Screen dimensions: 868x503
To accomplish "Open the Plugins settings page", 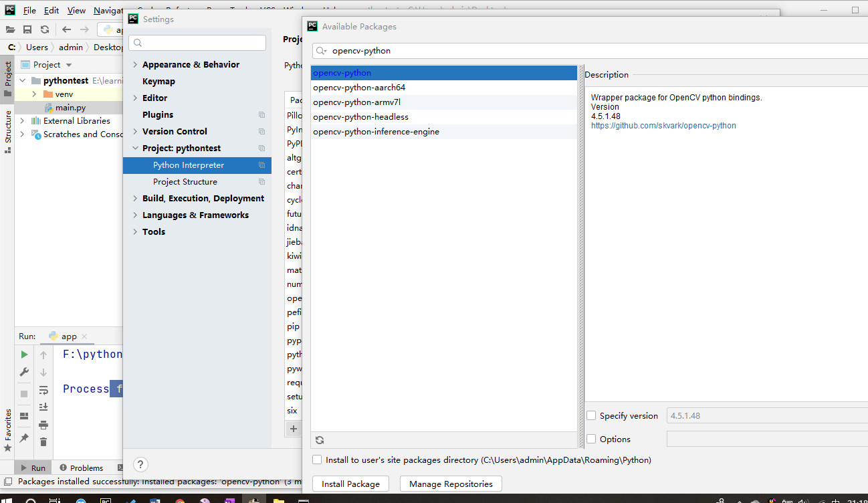I will coord(158,114).
